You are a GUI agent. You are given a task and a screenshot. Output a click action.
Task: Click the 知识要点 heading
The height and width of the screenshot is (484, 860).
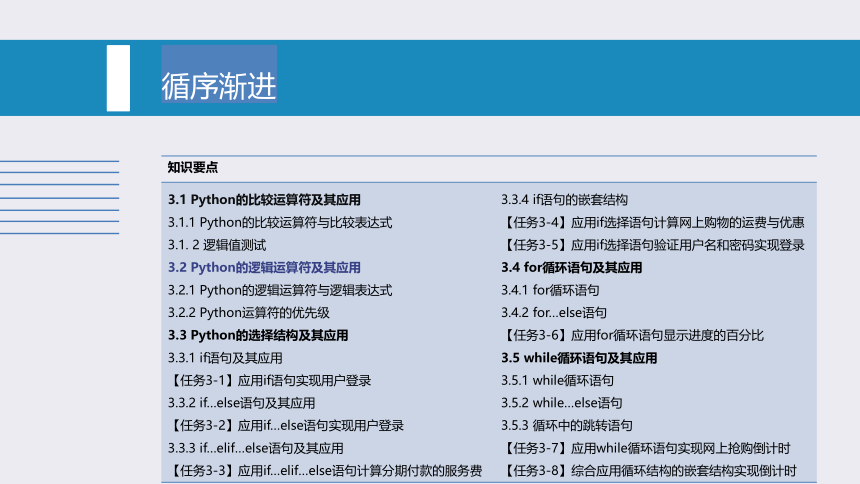(193, 168)
